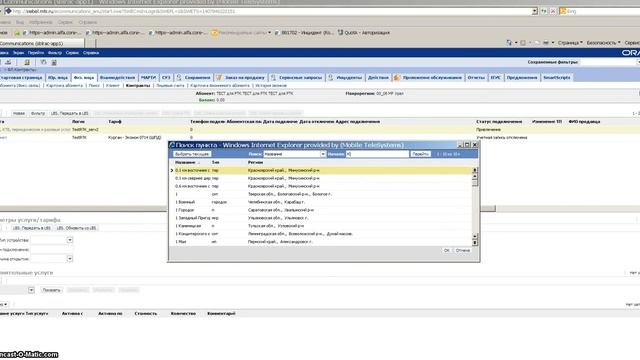Open the СУЗ screen tab
640x360 pixels.
166,77
